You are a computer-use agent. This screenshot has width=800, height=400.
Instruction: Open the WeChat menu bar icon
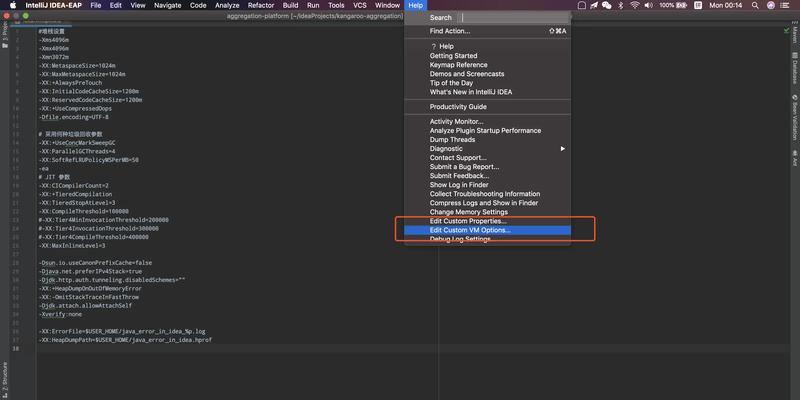click(x=606, y=5)
